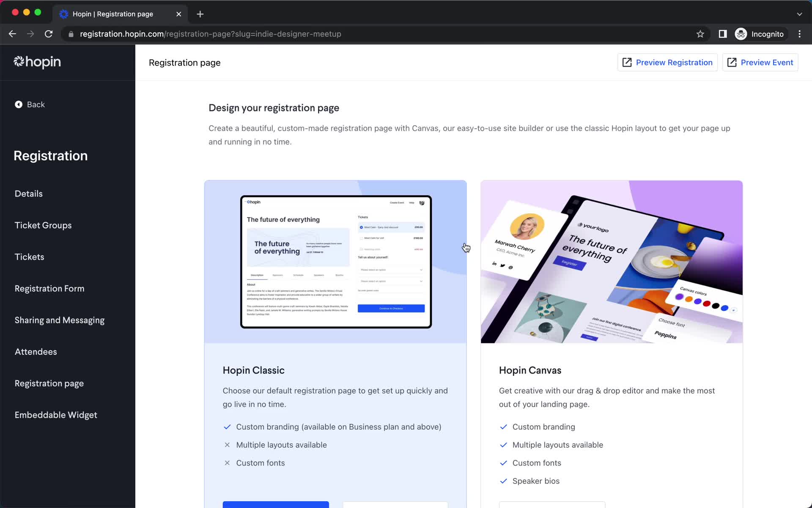Click the Hopin Classic heading
This screenshot has width=812, height=508.
(253, 370)
